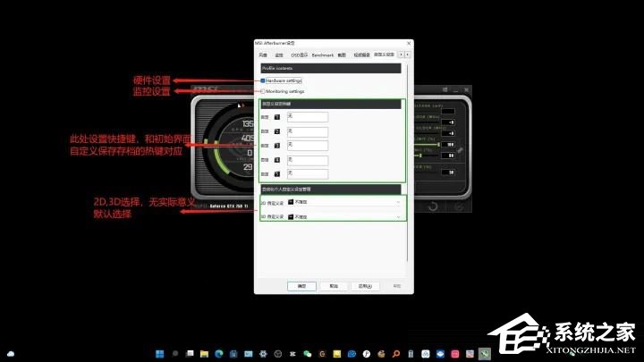Toggle Hardware settings checkbox

tap(263, 80)
